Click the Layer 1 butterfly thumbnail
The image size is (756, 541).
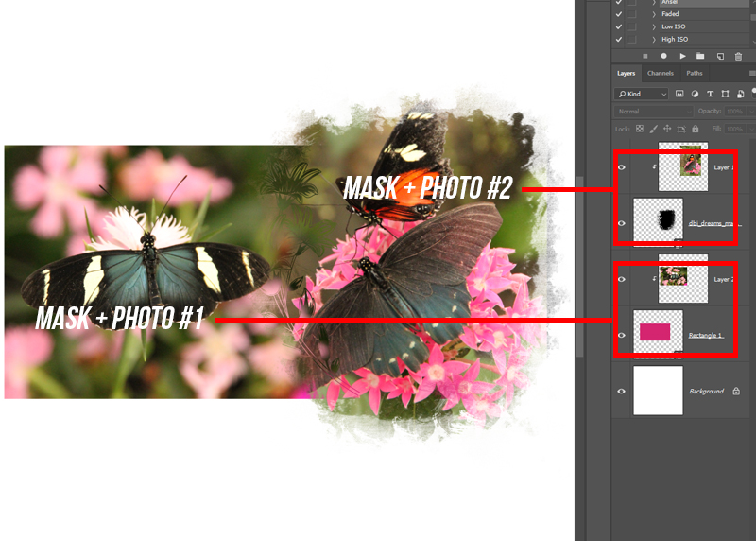click(x=683, y=166)
